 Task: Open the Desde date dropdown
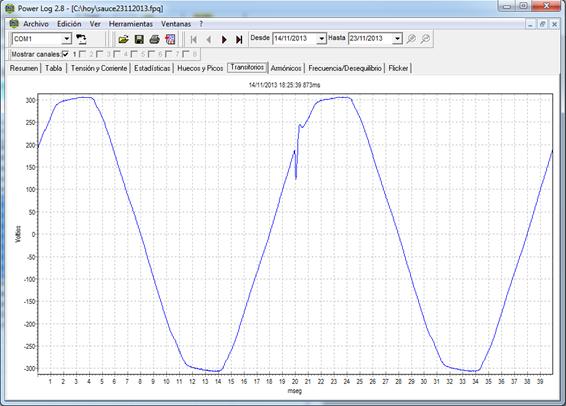(x=321, y=38)
